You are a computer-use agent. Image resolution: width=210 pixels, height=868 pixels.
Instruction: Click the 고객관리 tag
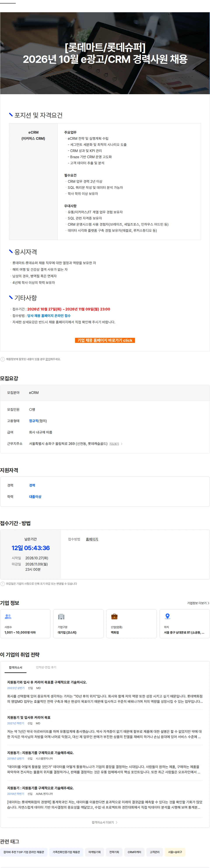(154, 852)
